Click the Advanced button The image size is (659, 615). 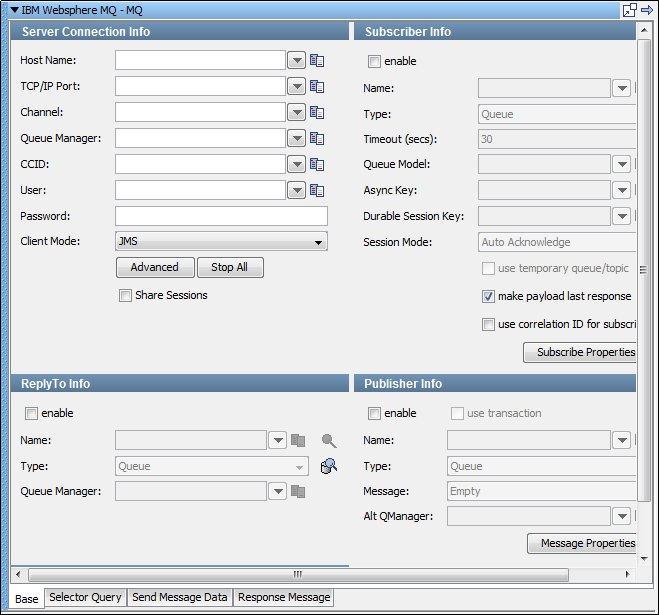(x=155, y=267)
